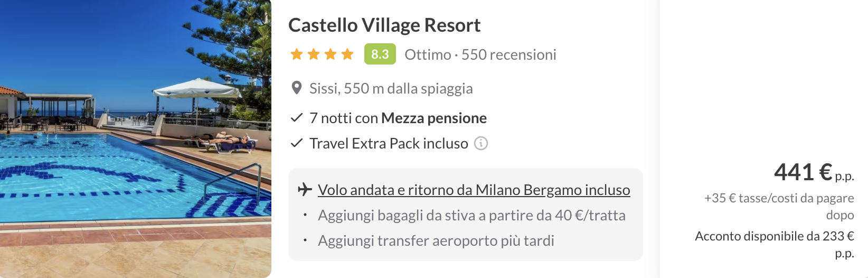The image size is (868, 278).
Task: Click the checkmark beside Travel Extra Pack incluso
Action: pyautogui.click(x=297, y=143)
